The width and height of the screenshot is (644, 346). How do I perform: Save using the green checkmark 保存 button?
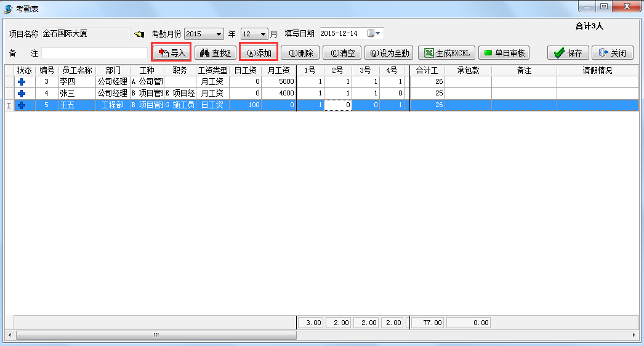point(568,53)
